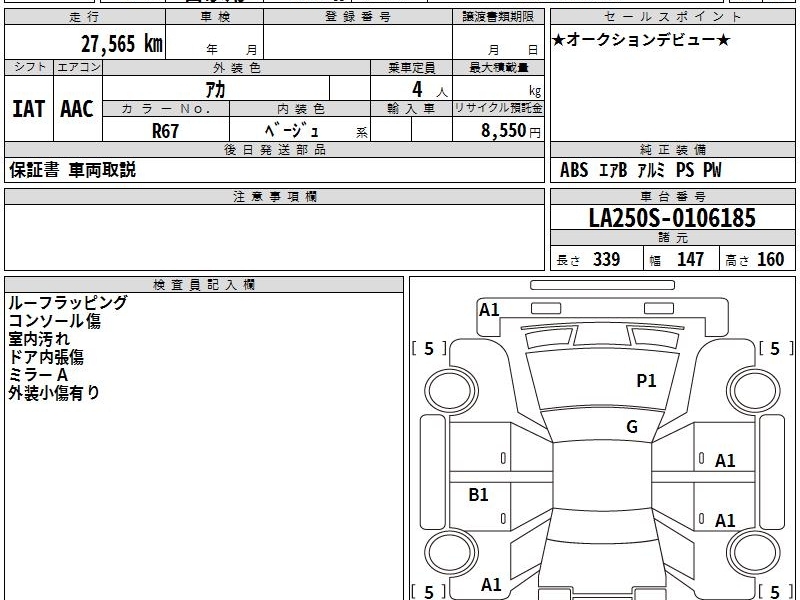Click the 室内汚れ inspector note
The image size is (800, 600).
tap(39, 339)
